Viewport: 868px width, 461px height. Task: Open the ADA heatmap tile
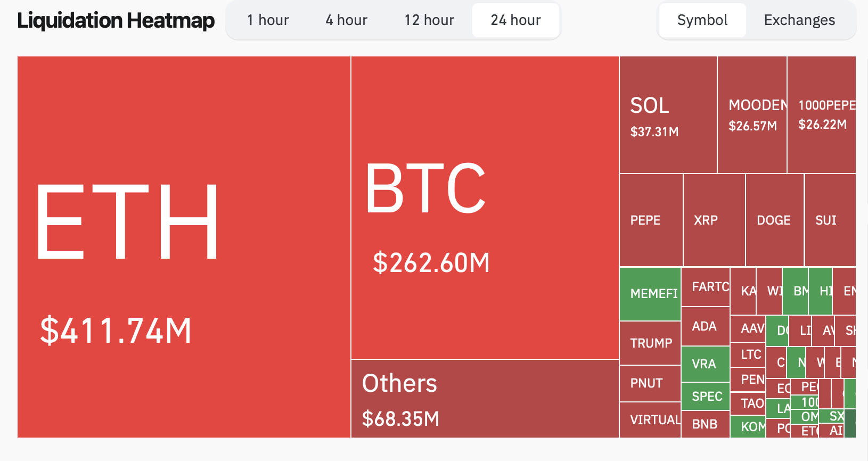705,326
